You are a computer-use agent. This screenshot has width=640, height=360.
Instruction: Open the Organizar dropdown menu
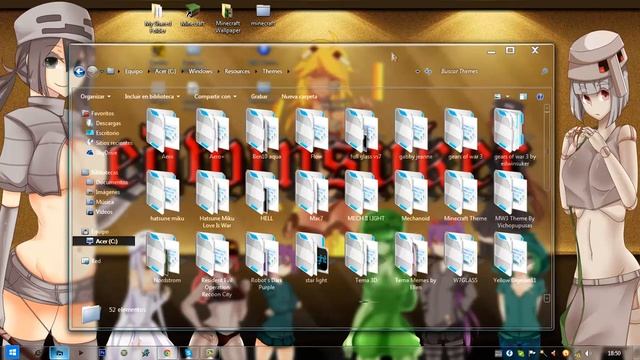(96, 97)
